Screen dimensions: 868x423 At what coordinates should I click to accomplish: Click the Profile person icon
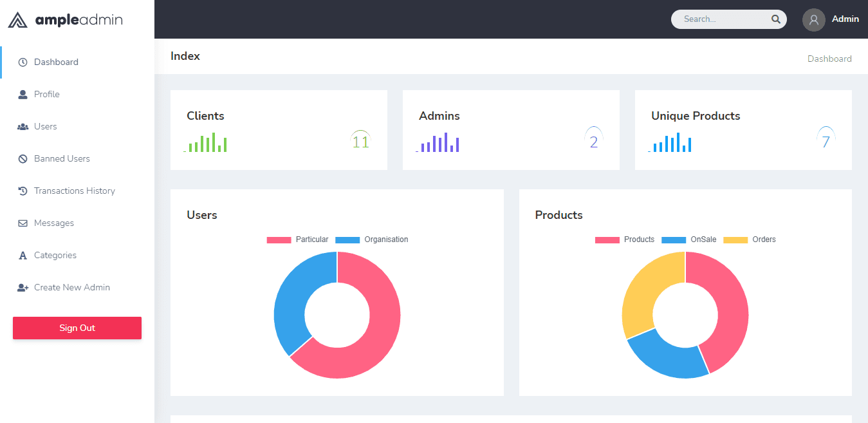pyautogui.click(x=23, y=95)
